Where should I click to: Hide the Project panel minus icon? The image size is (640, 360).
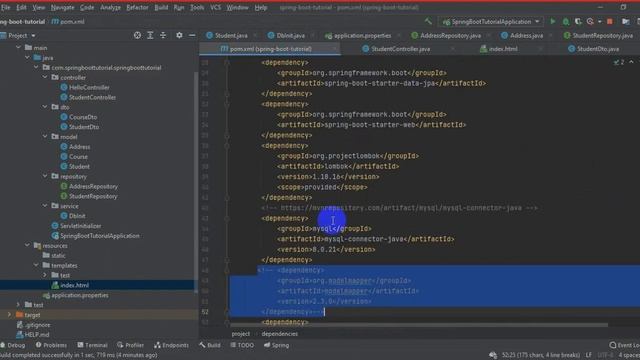pos(192,36)
